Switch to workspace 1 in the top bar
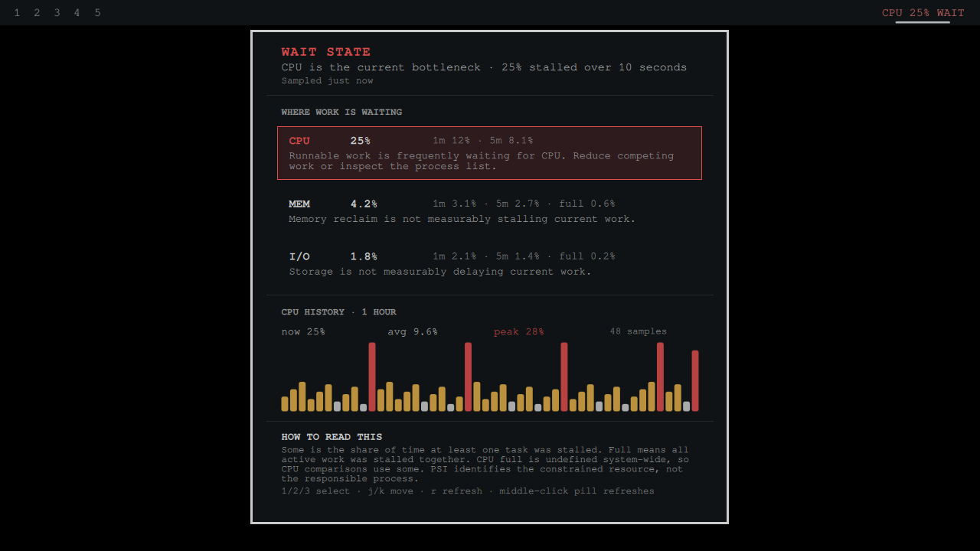 point(17,13)
